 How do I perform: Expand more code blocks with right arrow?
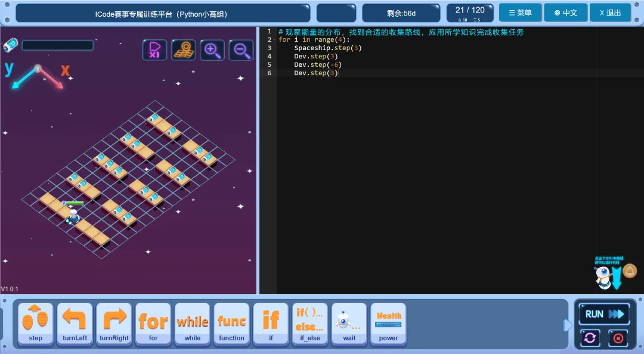[567, 325]
